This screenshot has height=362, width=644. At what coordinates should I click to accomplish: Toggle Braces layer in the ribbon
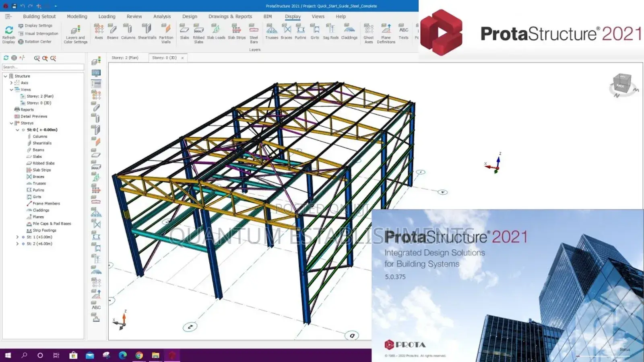286,32
